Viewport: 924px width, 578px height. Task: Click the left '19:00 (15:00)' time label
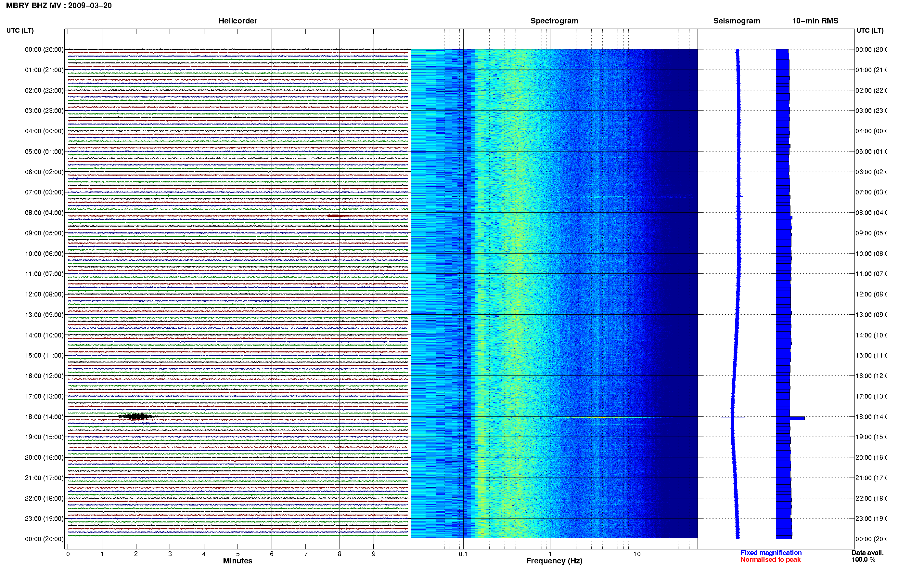[x=44, y=437]
